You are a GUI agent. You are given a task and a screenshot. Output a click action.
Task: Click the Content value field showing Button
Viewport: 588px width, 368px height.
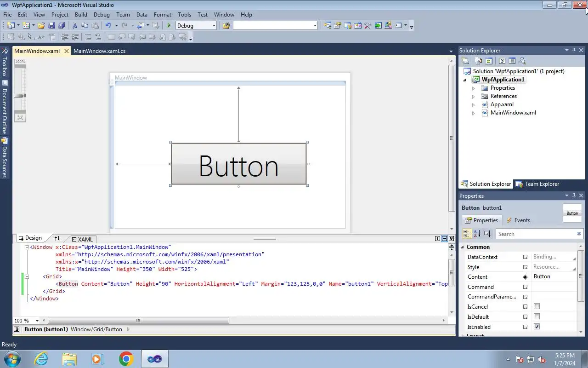[554, 276]
